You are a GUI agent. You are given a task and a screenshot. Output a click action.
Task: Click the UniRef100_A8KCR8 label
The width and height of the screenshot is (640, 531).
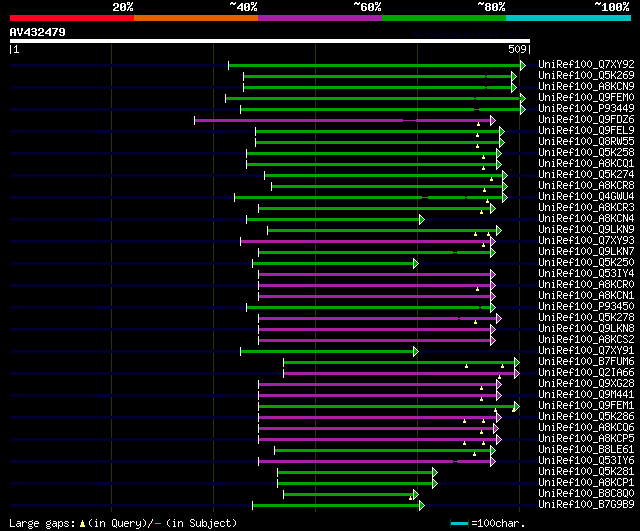[x=586, y=186]
